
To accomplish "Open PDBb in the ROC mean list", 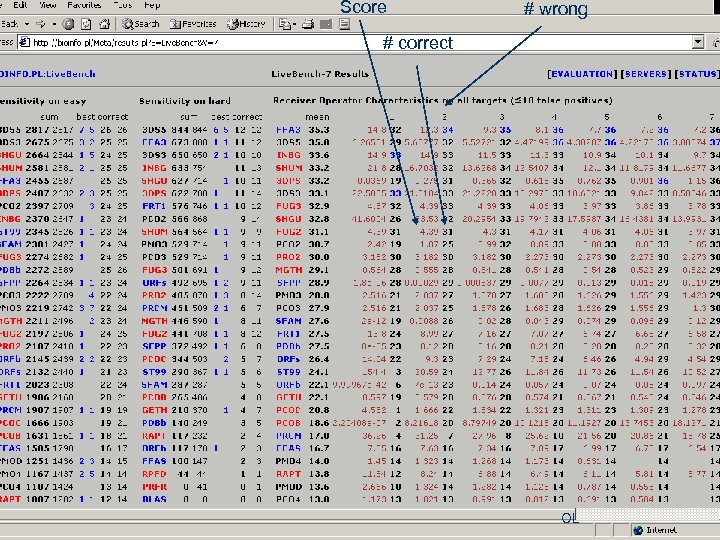I will coord(288,346).
